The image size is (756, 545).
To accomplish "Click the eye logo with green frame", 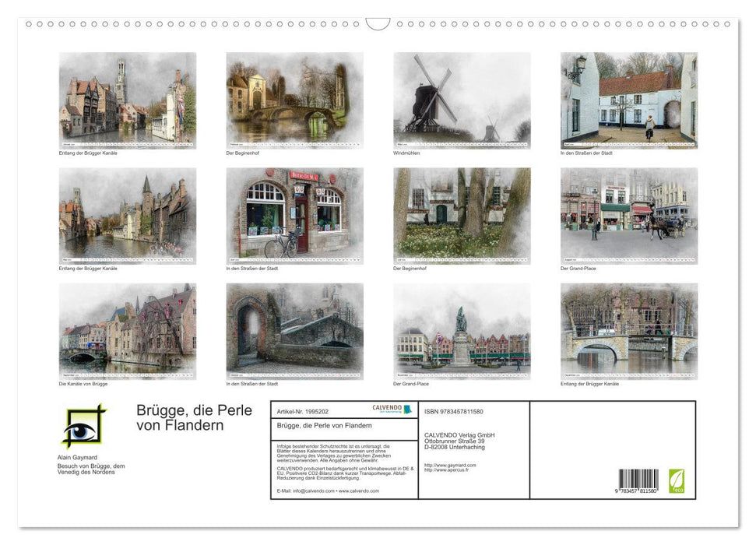I will tap(83, 426).
